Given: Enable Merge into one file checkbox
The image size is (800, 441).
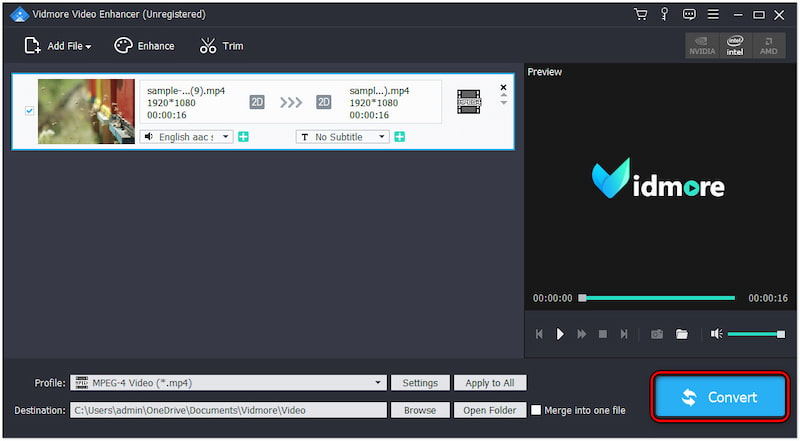Looking at the screenshot, I should coord(537,410).
